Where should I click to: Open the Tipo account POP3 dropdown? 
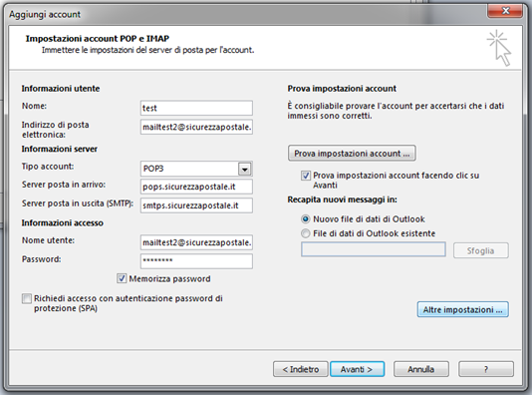[x=244, y=169]
